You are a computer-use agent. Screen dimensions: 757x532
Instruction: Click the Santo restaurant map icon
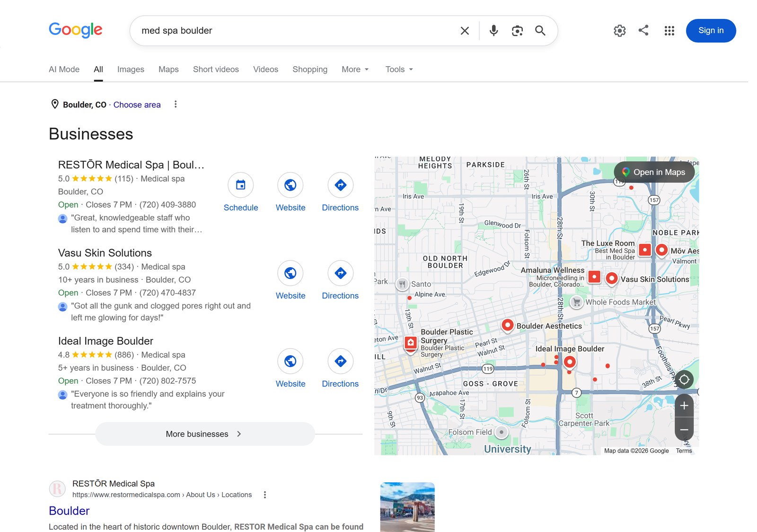pyautogui.click(x=402, y=284)
